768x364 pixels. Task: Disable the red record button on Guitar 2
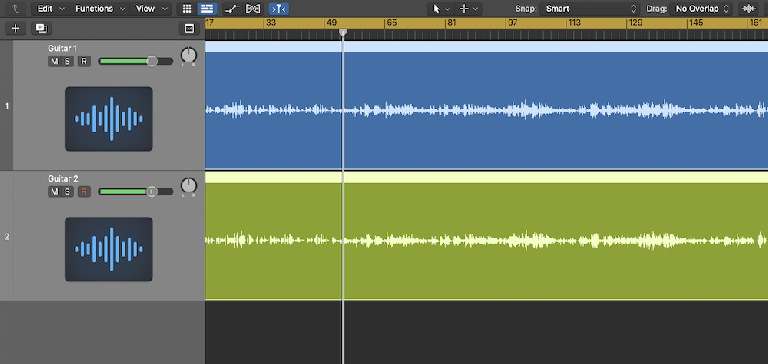(84, 192)
